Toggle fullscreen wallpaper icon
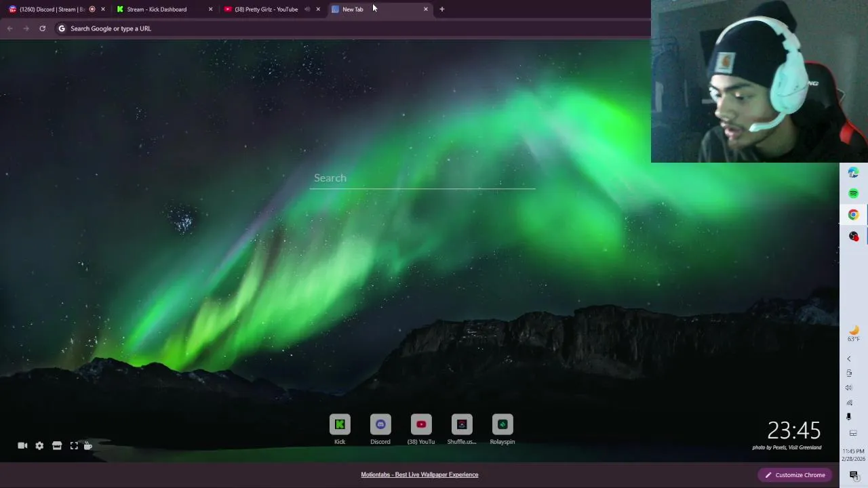The height and width of the screenshot is (488, 868). 74,445
